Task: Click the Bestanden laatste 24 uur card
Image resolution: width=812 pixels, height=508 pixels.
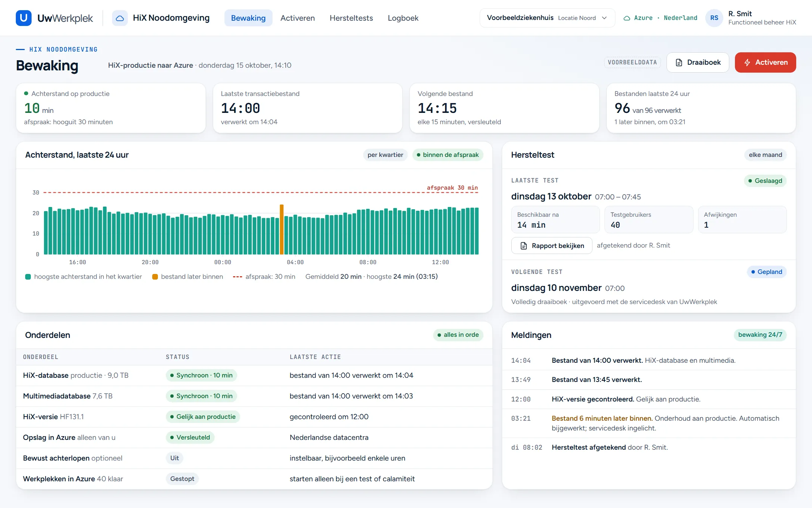Action: coord(701,108)
